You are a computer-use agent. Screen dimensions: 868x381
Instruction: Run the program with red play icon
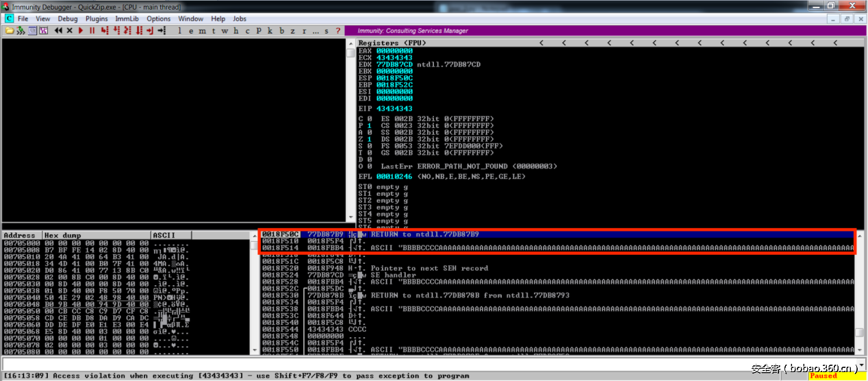(81, 31)
